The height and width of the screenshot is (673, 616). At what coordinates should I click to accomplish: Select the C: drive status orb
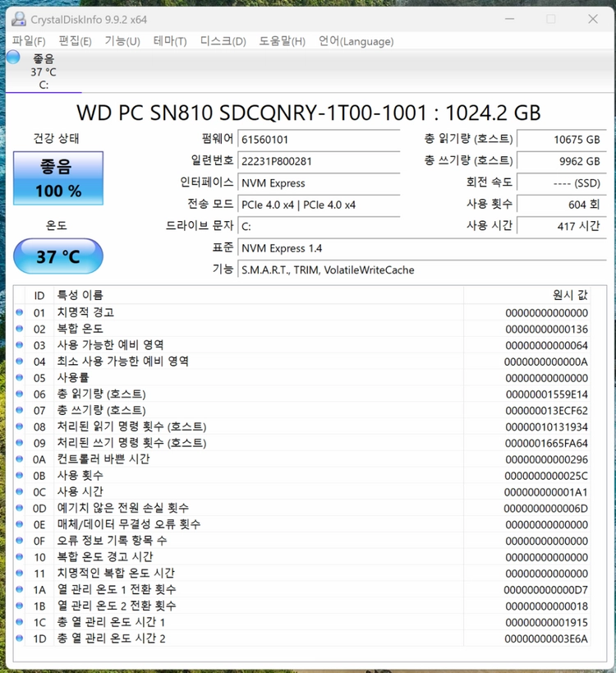[x=13, y=57]
